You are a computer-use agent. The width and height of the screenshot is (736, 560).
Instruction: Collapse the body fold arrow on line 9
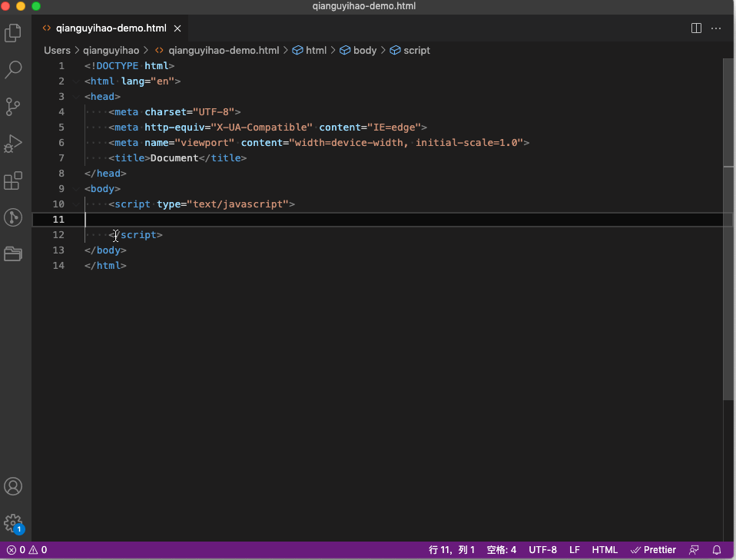tap(76, 189)
